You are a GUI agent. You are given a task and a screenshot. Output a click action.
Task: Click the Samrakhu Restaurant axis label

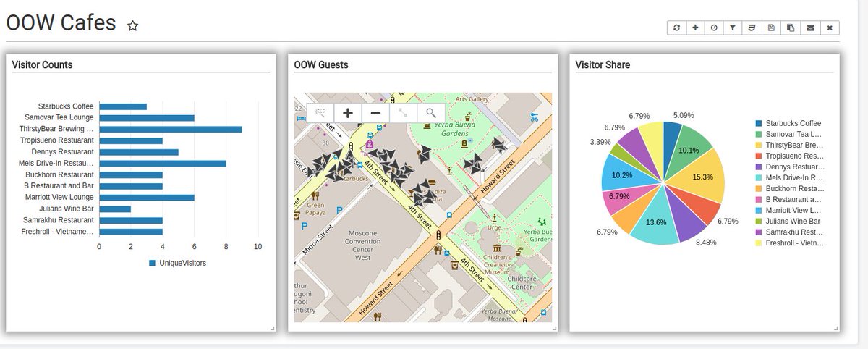click(x=60, y=220)
